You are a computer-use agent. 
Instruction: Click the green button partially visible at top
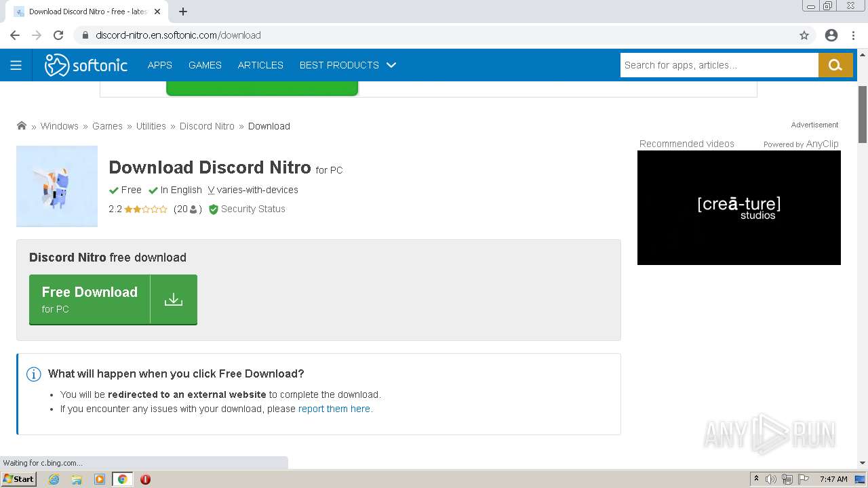pyautogui.click(x=262, y=88)
